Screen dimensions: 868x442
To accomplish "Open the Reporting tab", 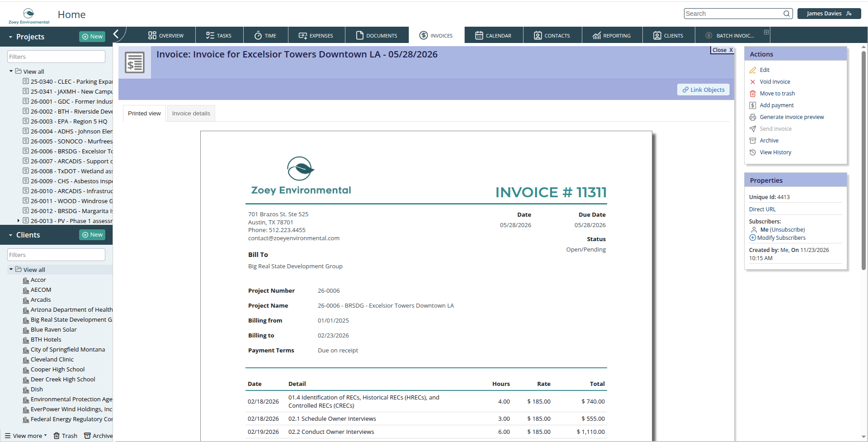I will tap(612, 35).
